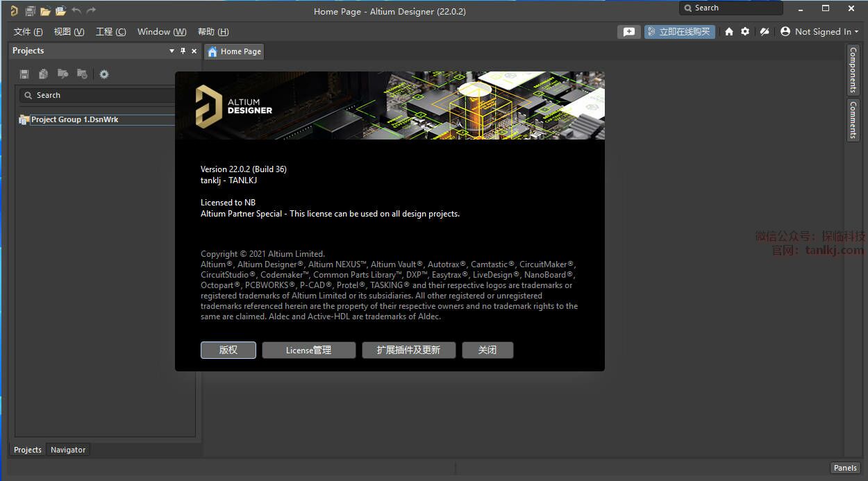
Task: Open the 文件 (F) menu
Action: click(28, 32)
